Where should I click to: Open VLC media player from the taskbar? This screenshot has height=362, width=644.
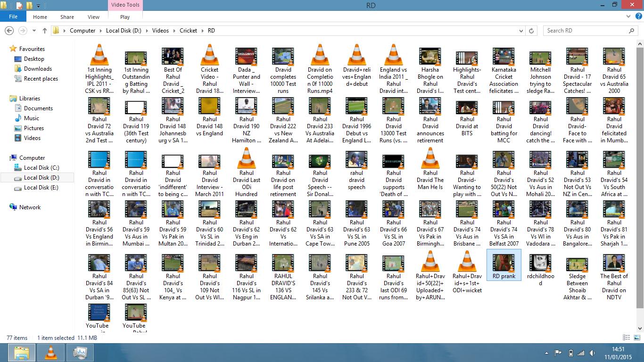[51, 353]
